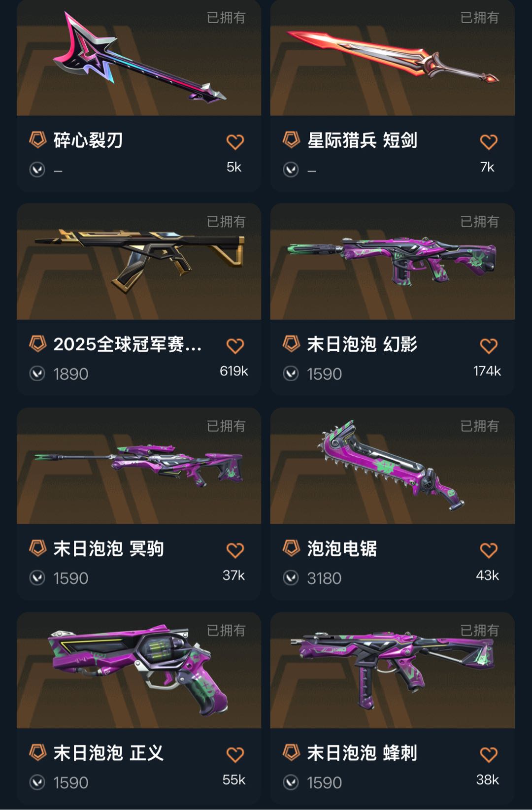The width and height of the screenshot is (532, 810).
Task: Toggle the heart on 星际猎兵 短剑
Action: tap(489, 142)
